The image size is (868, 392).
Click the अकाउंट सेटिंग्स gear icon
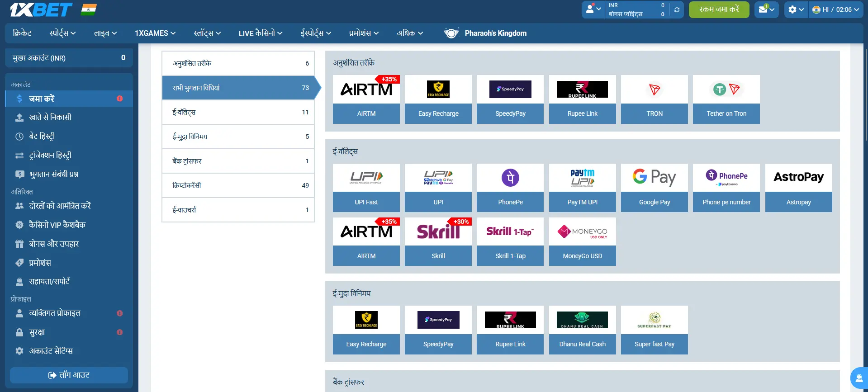(x=19, y=351)
